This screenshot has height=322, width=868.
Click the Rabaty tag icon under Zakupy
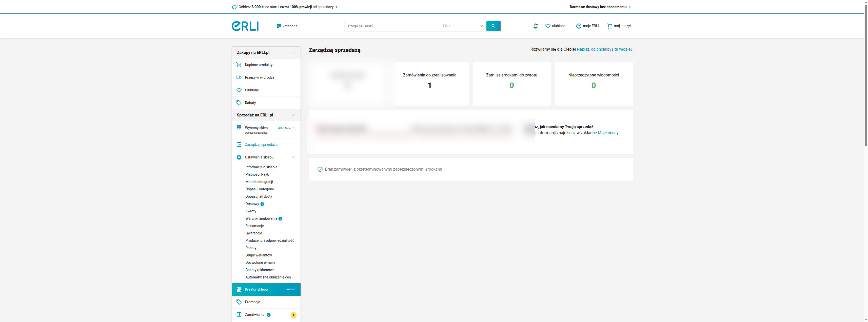point(239,103)
